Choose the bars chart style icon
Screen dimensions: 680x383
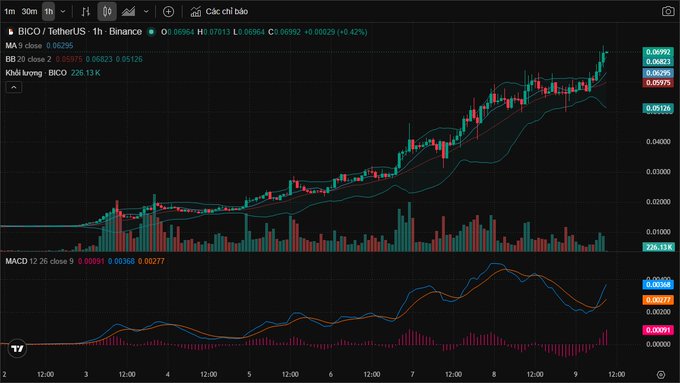click(85, 12)
